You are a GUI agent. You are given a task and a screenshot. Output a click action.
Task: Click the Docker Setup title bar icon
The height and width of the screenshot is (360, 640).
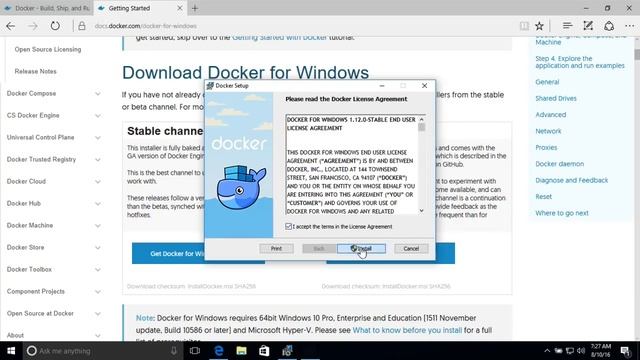tap(210, 86)
